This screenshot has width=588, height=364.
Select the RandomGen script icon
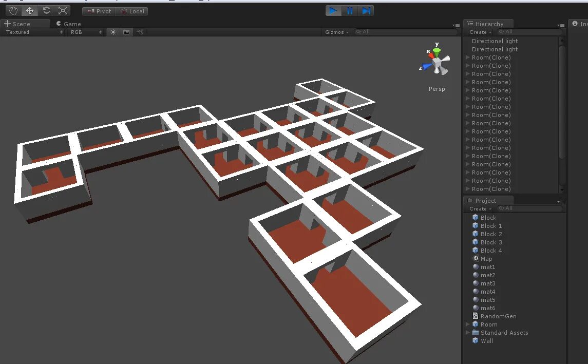476,316
